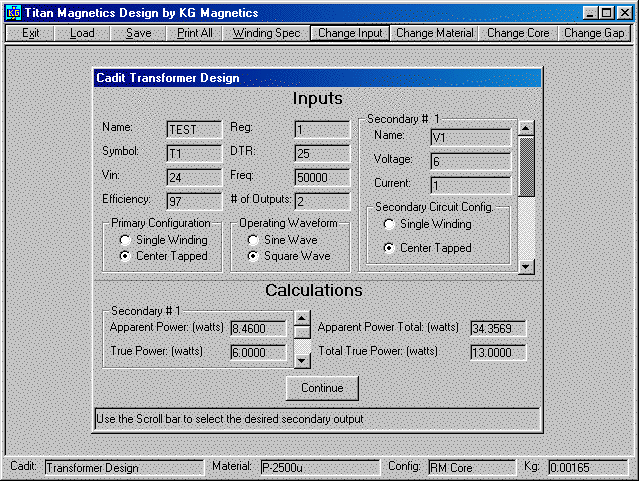Click the Kg status field 0.00165
This screenshot has height=481, width=639.
588,468
